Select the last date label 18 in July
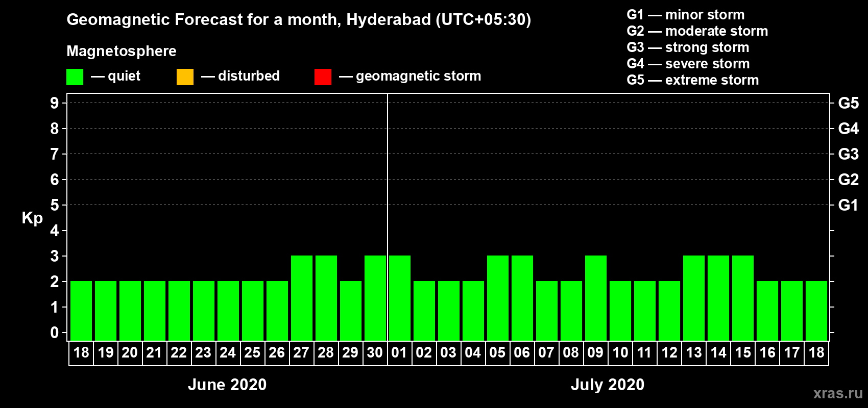This screenshot has width=868, height=408. coord(816,352)
